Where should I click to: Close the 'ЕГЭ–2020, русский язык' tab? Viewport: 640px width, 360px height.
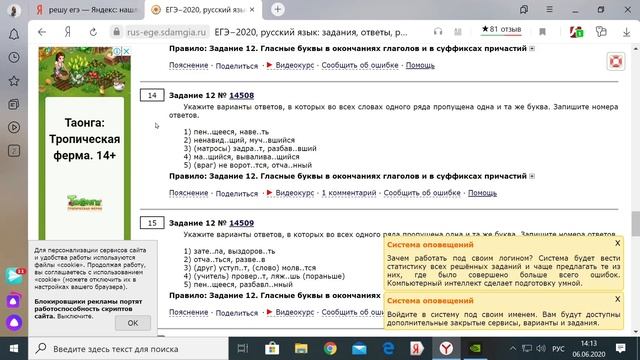(x=252, y=9)
